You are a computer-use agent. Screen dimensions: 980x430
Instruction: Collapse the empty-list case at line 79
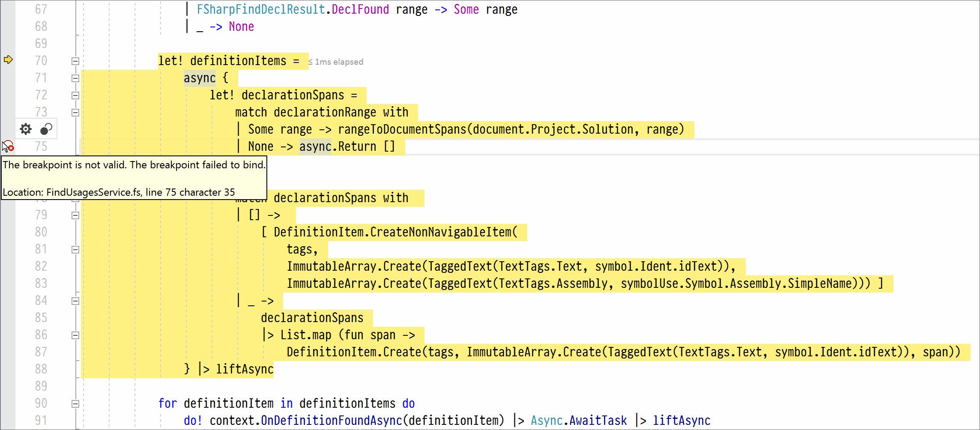(x=75, y=215)
